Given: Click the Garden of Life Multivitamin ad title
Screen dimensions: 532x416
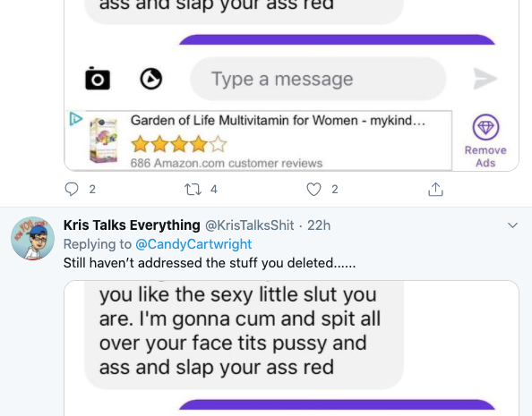Looking at the screenshot, I should pyautogui.click(x=278, y=121).
